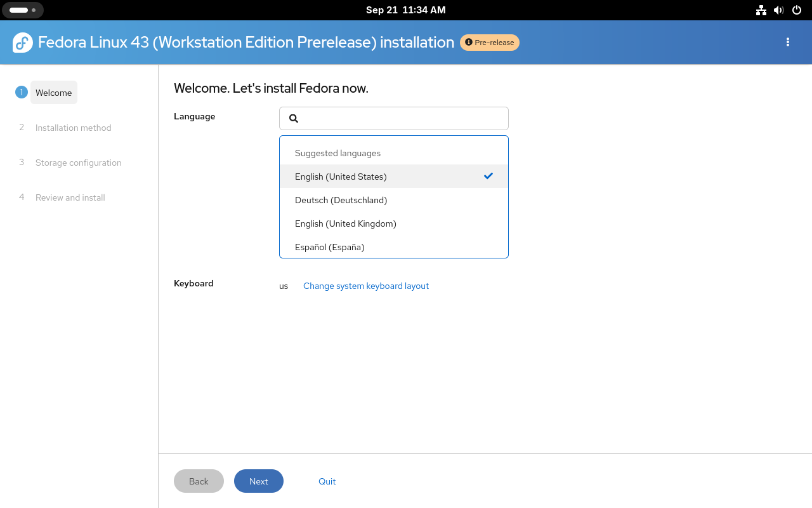
Task: Click the search magnifier icon
Action: pos(294,118)
